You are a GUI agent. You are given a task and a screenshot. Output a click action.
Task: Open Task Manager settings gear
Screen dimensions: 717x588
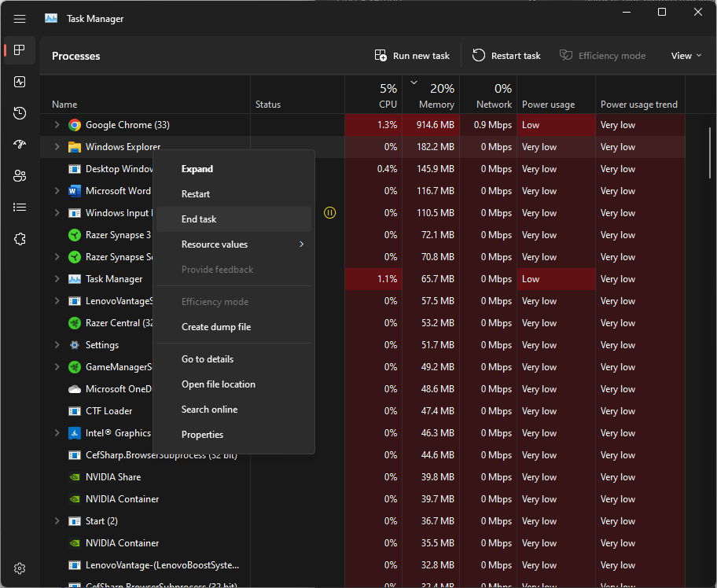pos(19,568)
